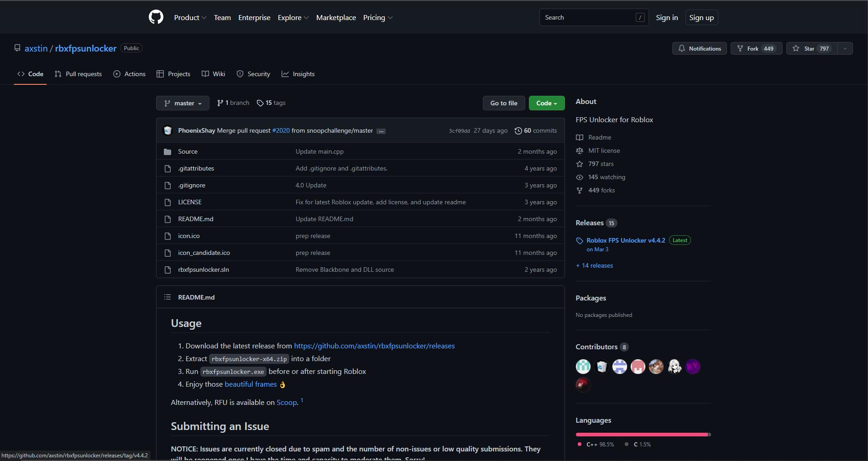Click the scale icon beside MIT license
The height and width of the screenshot is (461, 868).
[x=580, y=150]
